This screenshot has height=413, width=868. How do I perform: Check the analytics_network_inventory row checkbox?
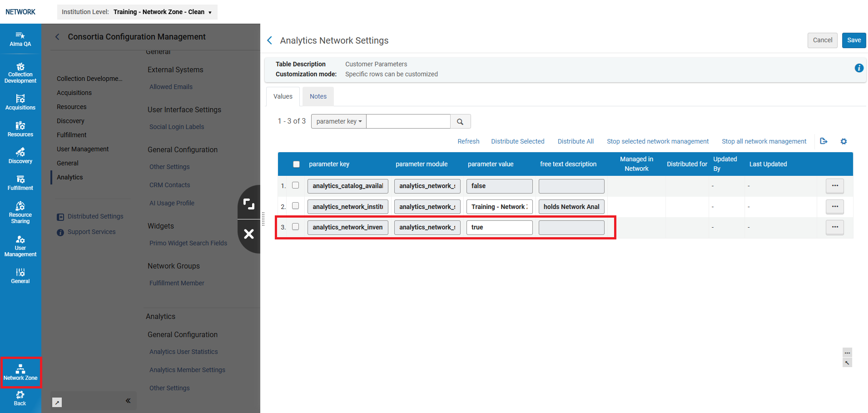point(295,227)
